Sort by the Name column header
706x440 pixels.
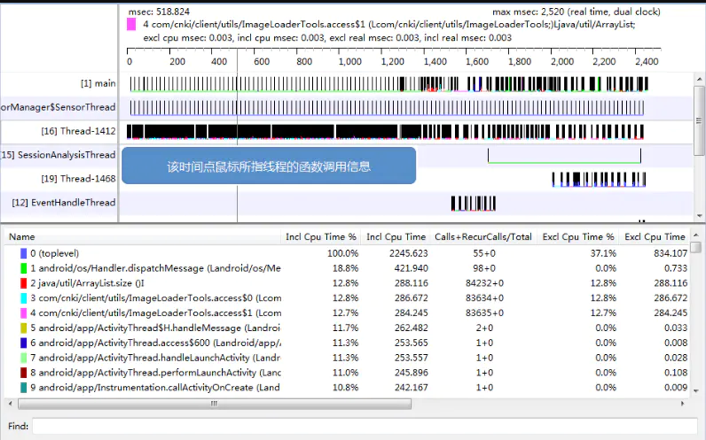click(143, 237)
